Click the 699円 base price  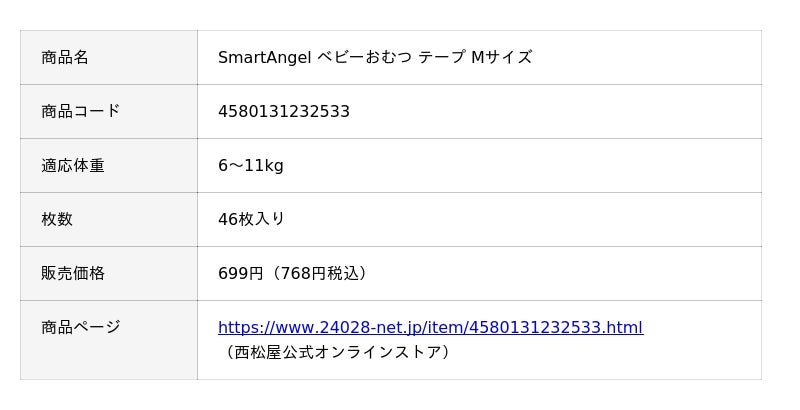[240, 273]
